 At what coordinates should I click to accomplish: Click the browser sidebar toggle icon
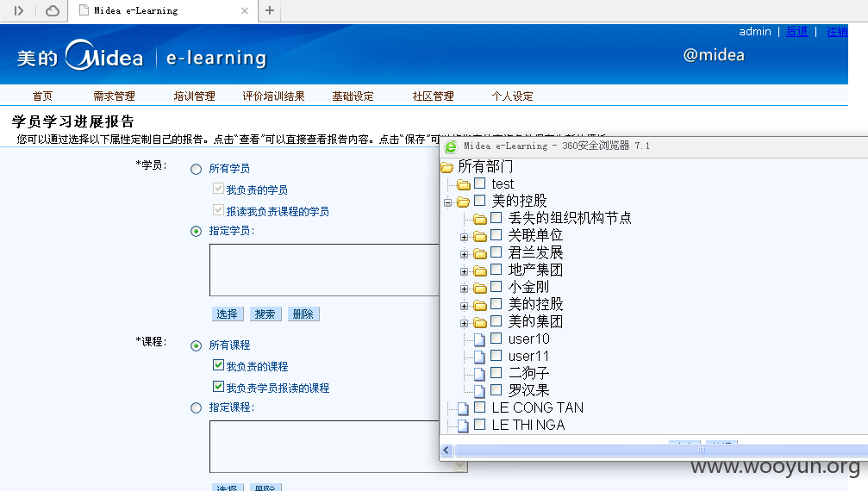[19, 10]
